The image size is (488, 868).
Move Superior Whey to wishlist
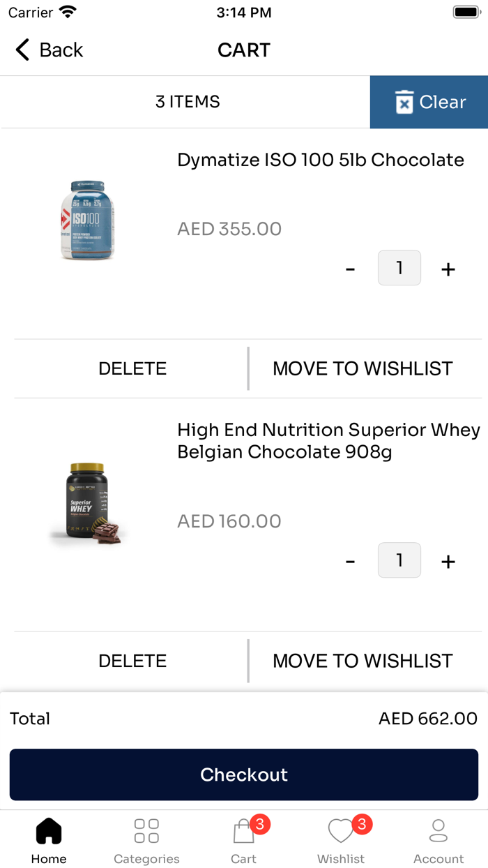coord(363,660)
